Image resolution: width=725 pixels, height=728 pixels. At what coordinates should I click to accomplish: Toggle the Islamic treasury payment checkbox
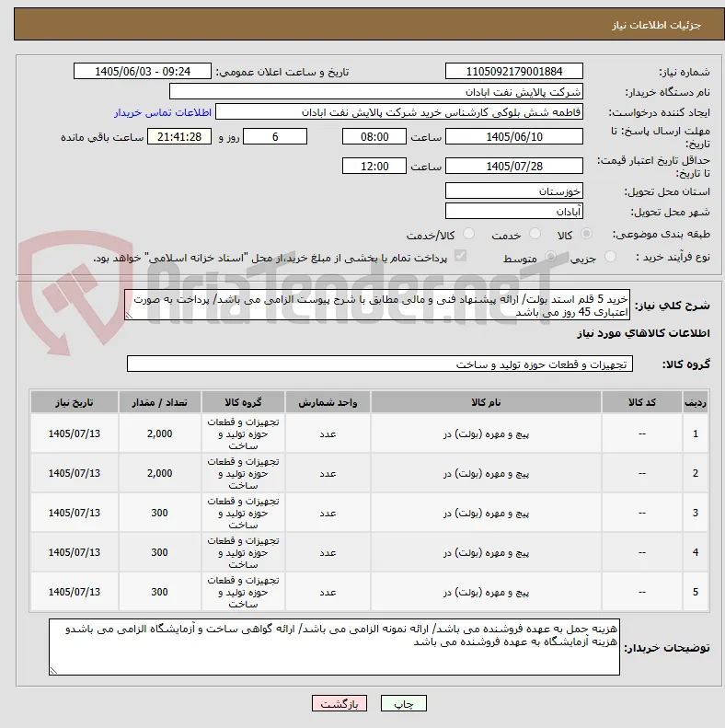[460, 256]
